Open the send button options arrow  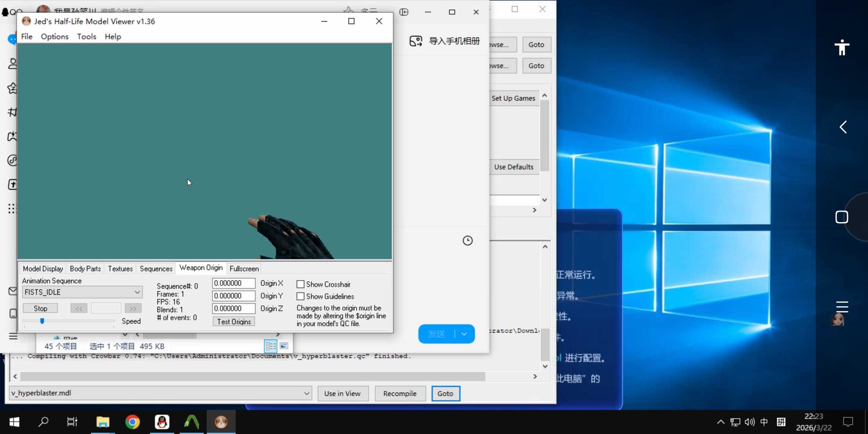pos(464,334)
